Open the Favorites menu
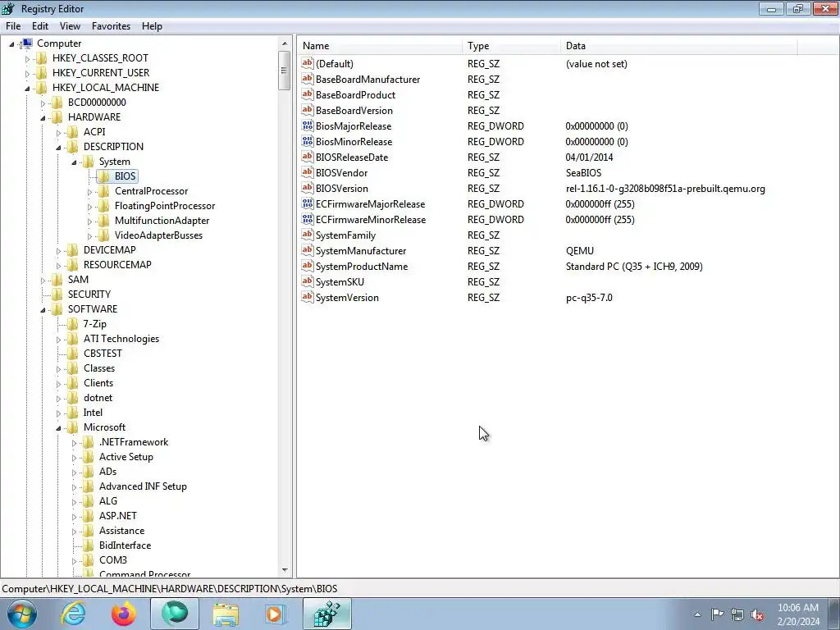The image size is (840, 630). pos(111,25)
